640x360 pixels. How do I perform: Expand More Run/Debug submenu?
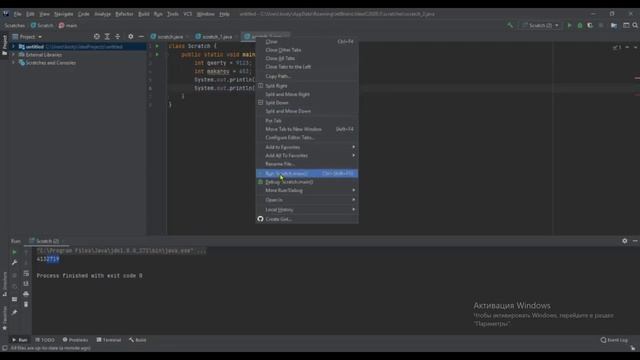pyautogui.click(x=307, y=191)
